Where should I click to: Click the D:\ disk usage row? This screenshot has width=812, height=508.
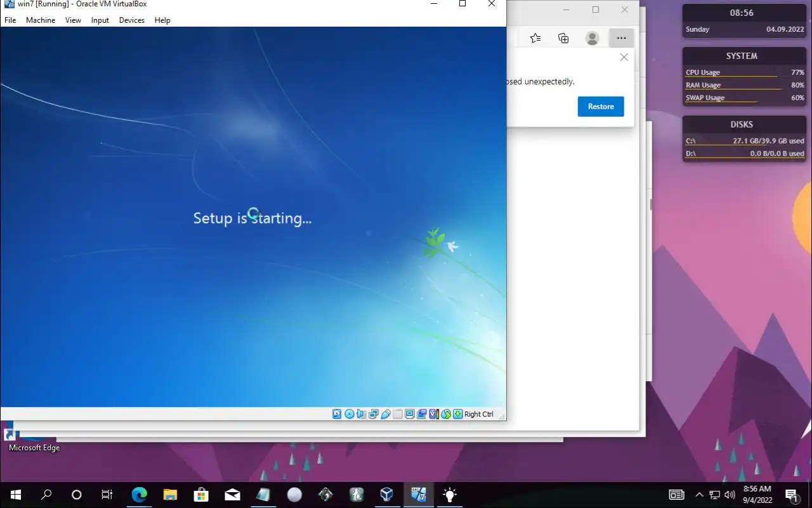tap(745, 154)
